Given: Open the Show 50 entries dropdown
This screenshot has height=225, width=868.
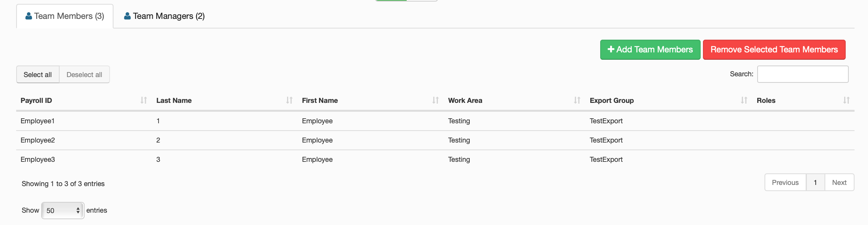Looking at the screenshot, I should (63, 210).
